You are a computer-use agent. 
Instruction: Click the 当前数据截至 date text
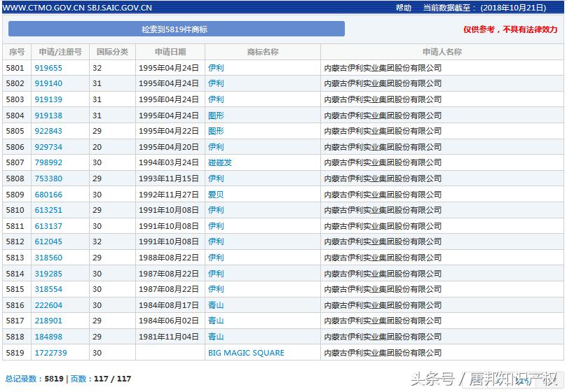coord(484,8)
